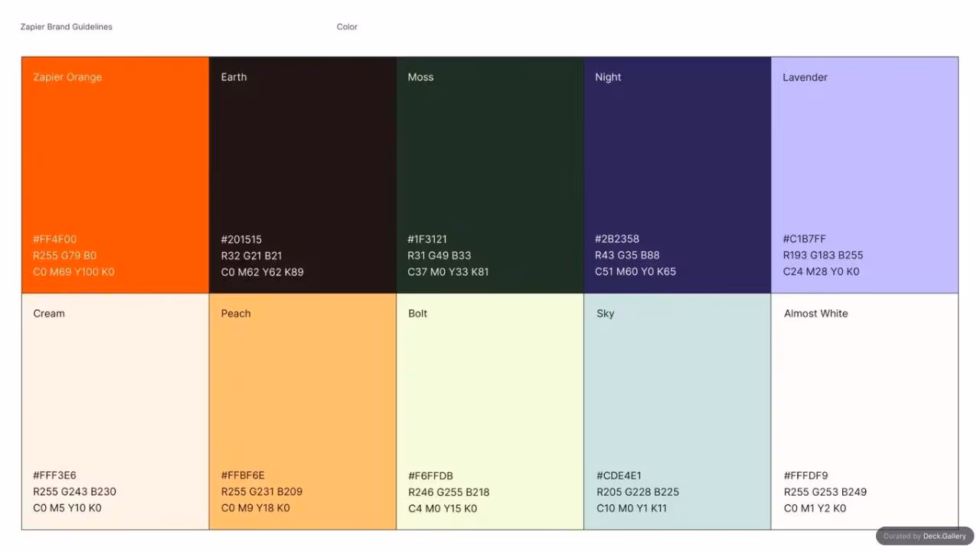Select the hex value #FFFDF9
Screen dimensions: 980x551
(806, 476)
